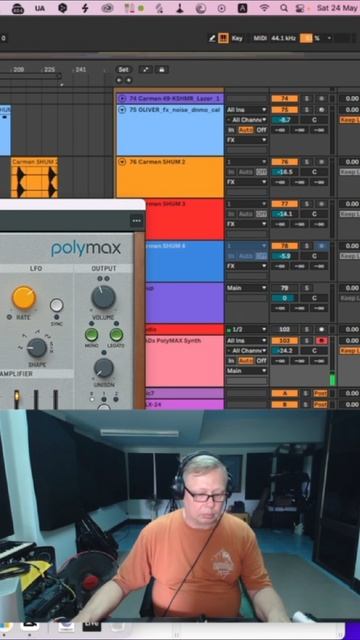Open the computer MIDI keyboard icon

pyautogui.click(x=223, y=38)
